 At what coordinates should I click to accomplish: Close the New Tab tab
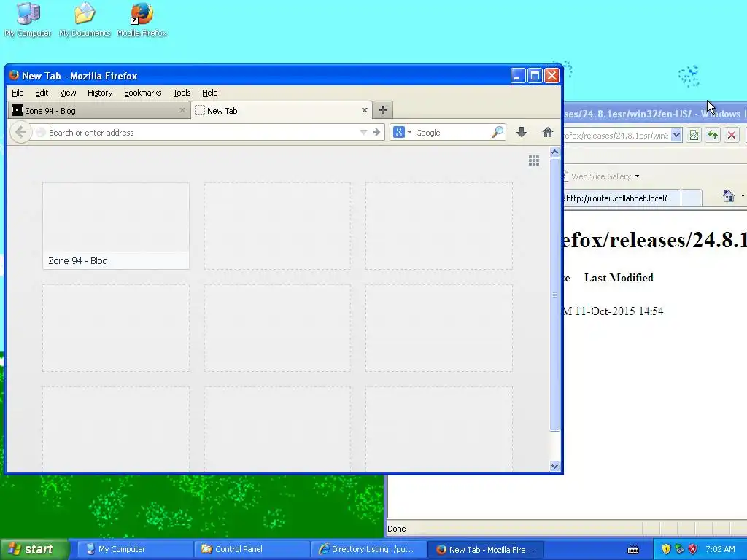coord(365,110)
